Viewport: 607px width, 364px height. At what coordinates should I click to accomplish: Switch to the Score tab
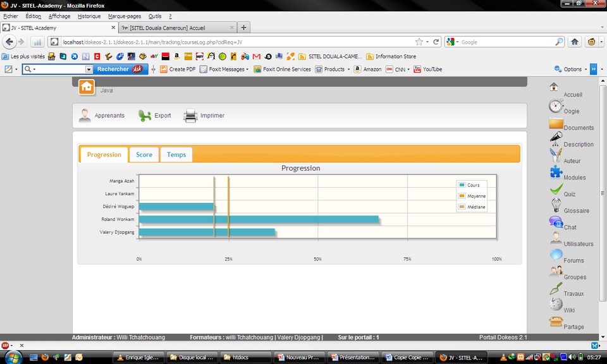[x=144, y=155]
